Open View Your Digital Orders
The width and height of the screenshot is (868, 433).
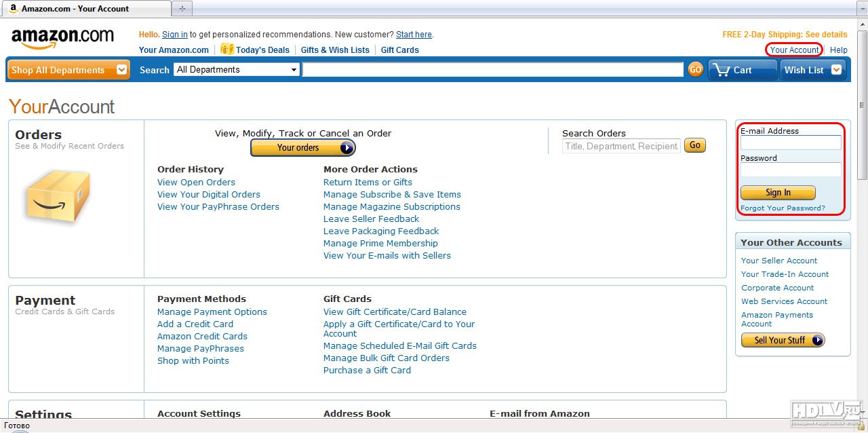(x=209, y=195)
